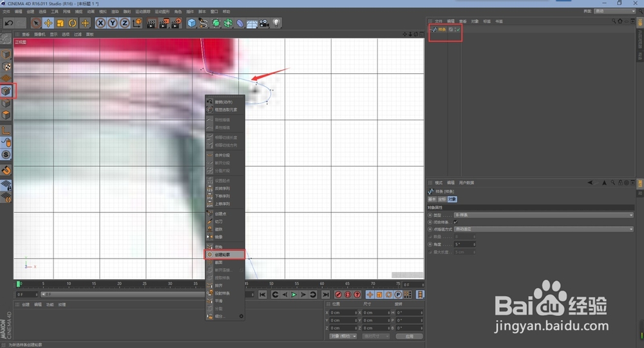The image size is (644, 348).
Task: Click gear next to 细分 entry
Action: 241,316
